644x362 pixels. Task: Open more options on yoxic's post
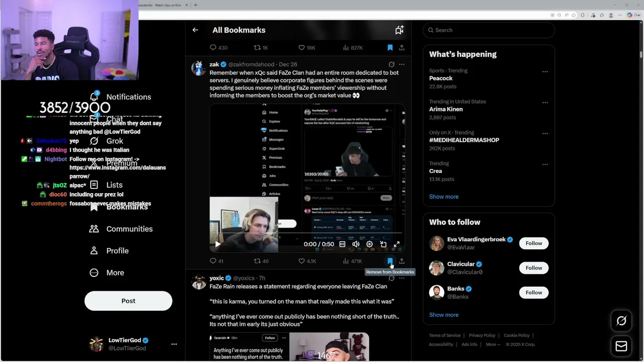coord(401,278)
